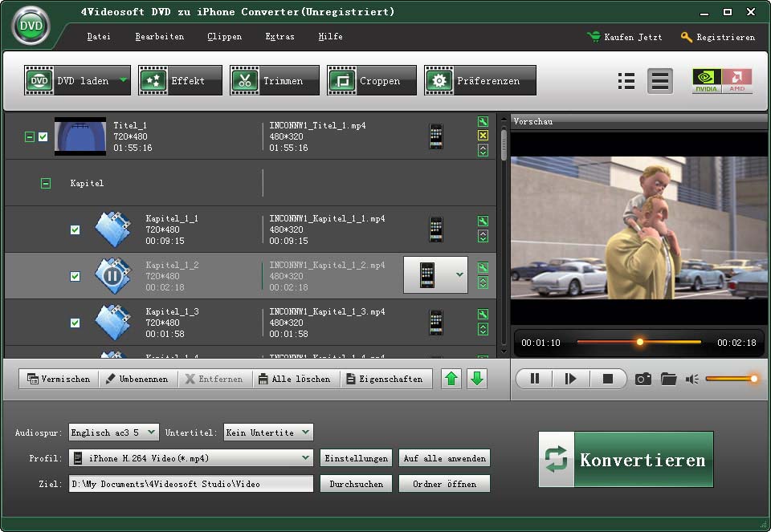Move item down with green arrow
Viewport: 771px width, 532px height.
pos(477,379)
